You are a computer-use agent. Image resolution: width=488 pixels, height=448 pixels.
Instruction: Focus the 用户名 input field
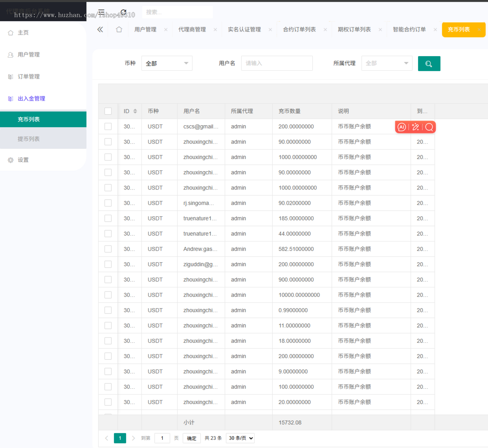coord(277,63)
